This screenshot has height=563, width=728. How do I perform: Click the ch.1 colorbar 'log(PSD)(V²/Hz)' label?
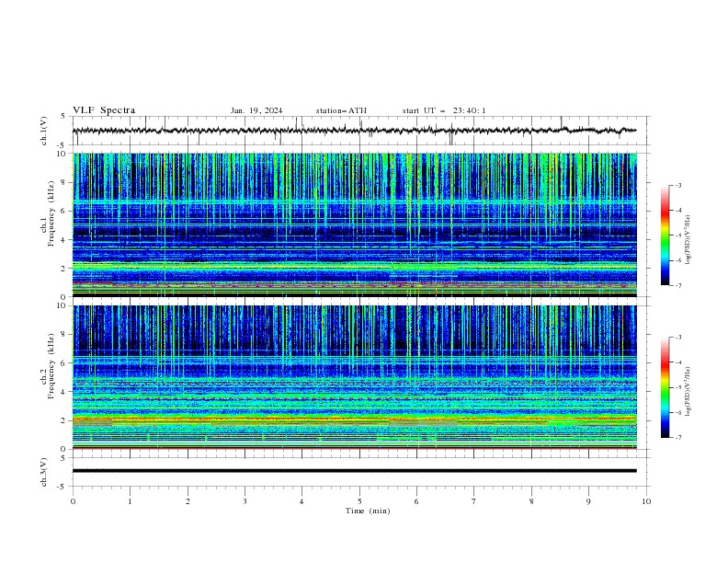688,240
